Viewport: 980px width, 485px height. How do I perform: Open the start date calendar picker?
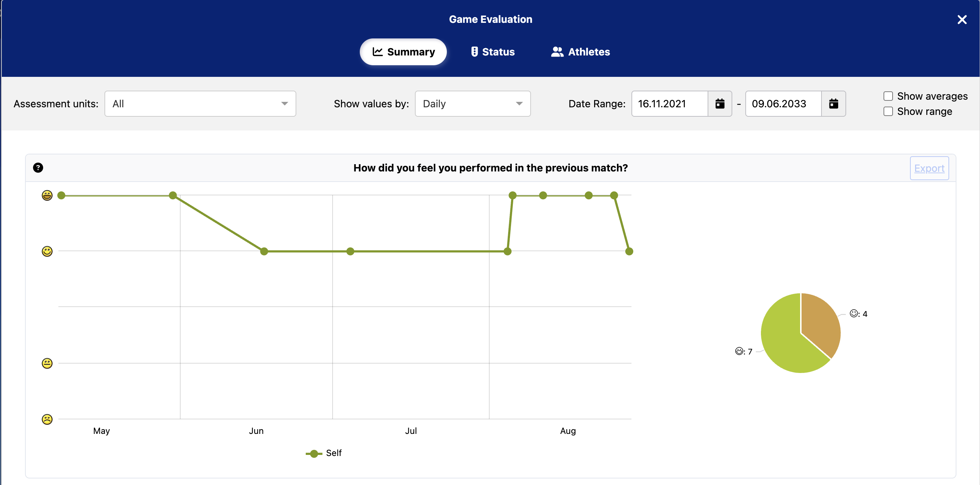point(719,104)
